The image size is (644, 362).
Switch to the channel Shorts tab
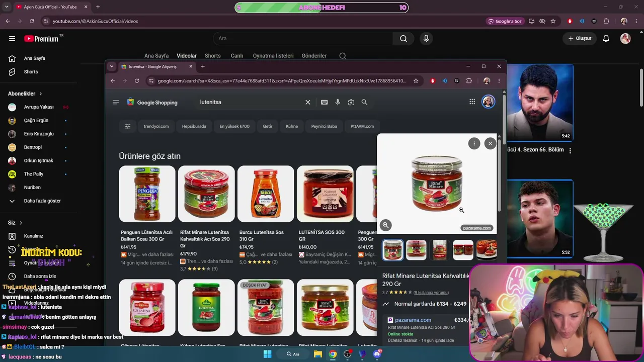pyautogui.click(x=212, y=56)
